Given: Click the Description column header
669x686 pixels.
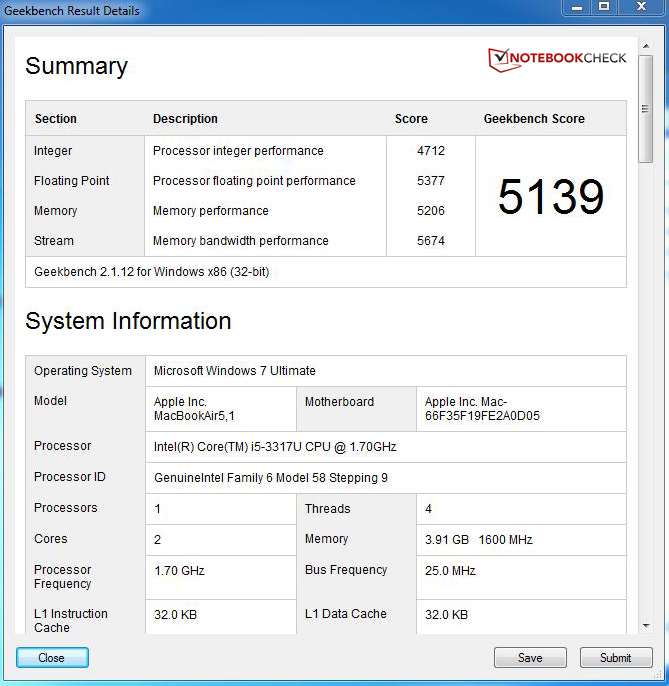Looking at the screenshot, I should click(185, 119).
